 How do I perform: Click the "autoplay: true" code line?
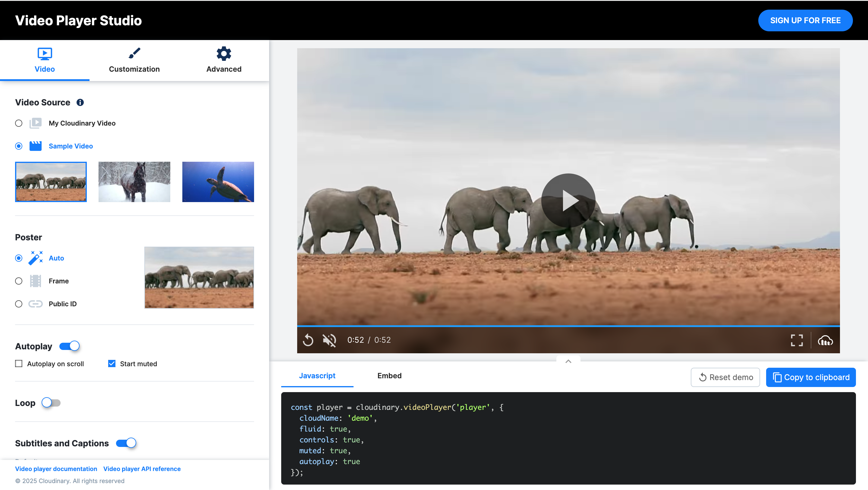[329, 462]
